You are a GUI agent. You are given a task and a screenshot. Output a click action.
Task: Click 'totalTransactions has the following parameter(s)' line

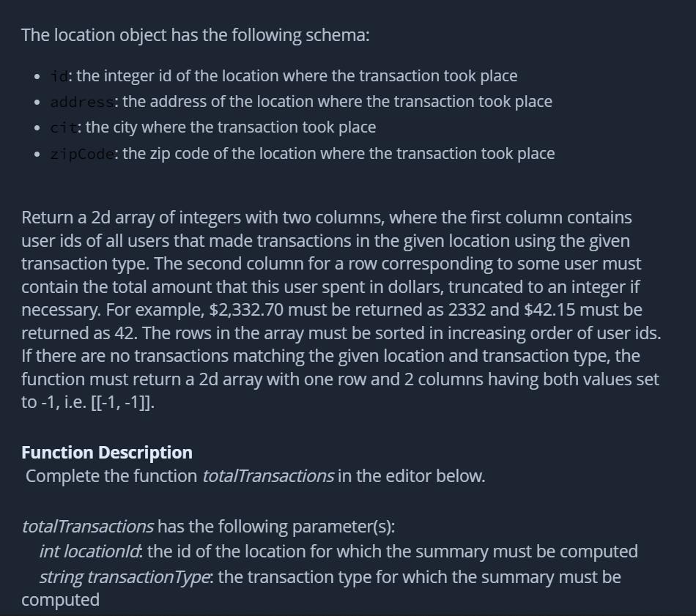coord(208,527)
